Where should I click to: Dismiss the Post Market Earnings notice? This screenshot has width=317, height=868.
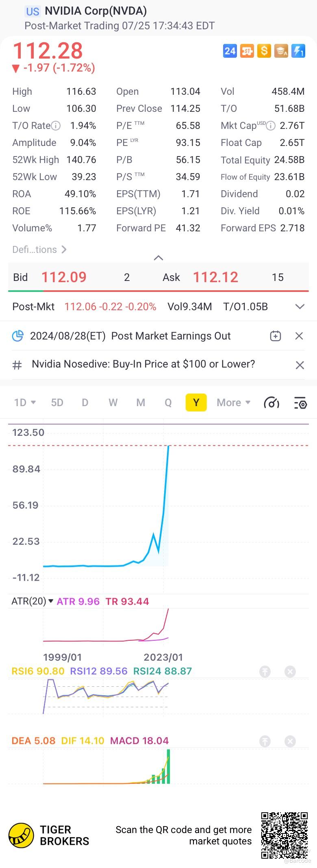299,336
